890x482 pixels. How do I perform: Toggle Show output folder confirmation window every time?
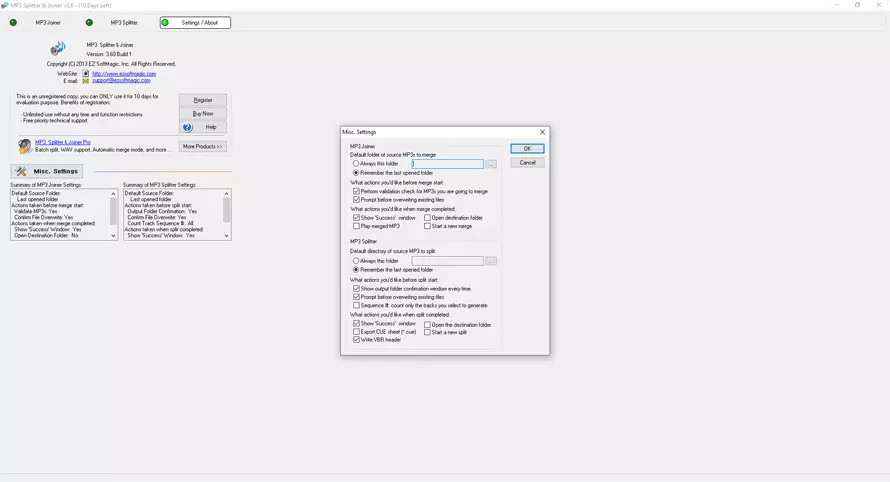coord(356,288)
